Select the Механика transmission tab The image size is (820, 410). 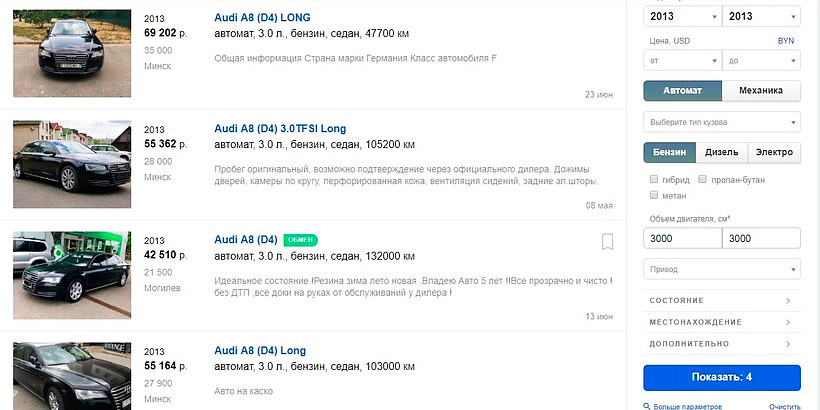760,91
